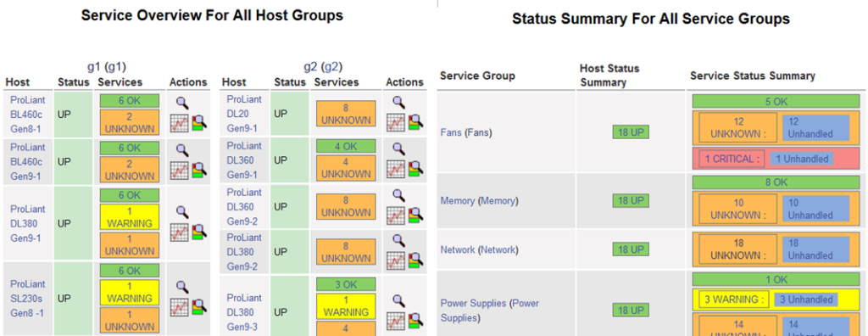Open magnifier icon for ProLiant DL380 Gen9-2

click(398, 240)
